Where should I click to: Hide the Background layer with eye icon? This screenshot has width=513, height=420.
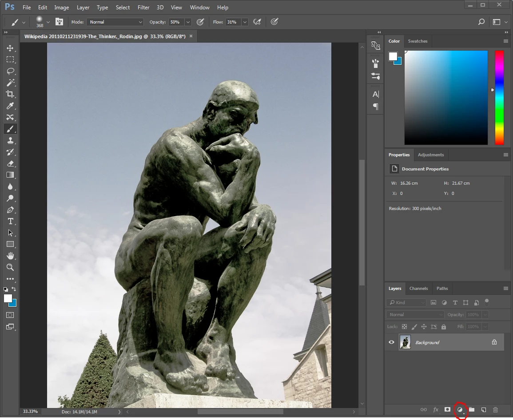[x=391, y=342]
